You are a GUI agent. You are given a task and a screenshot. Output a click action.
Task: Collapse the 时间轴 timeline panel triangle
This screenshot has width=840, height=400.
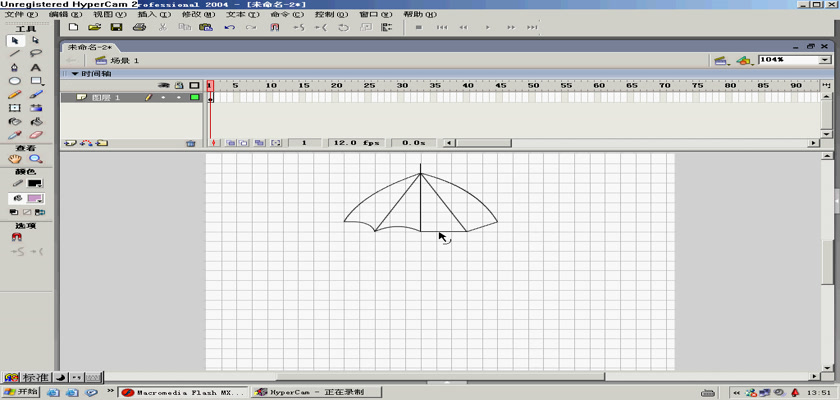tap(75, 73)
